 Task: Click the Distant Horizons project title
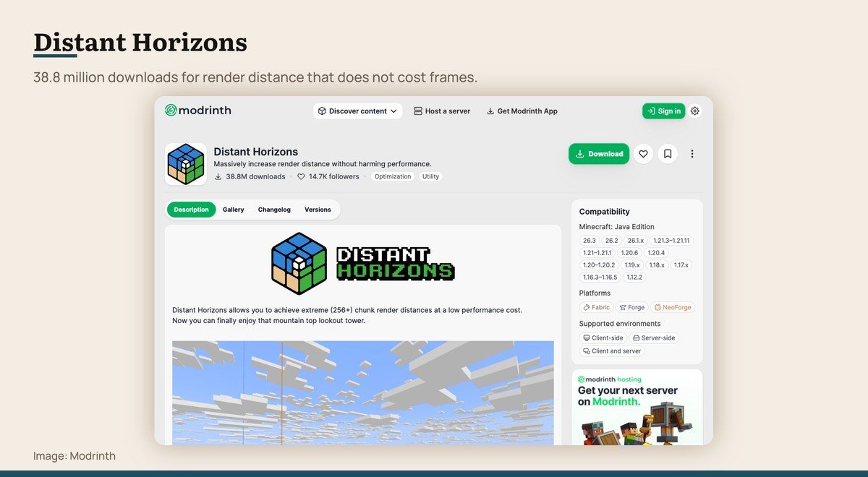tap(256, 152)
